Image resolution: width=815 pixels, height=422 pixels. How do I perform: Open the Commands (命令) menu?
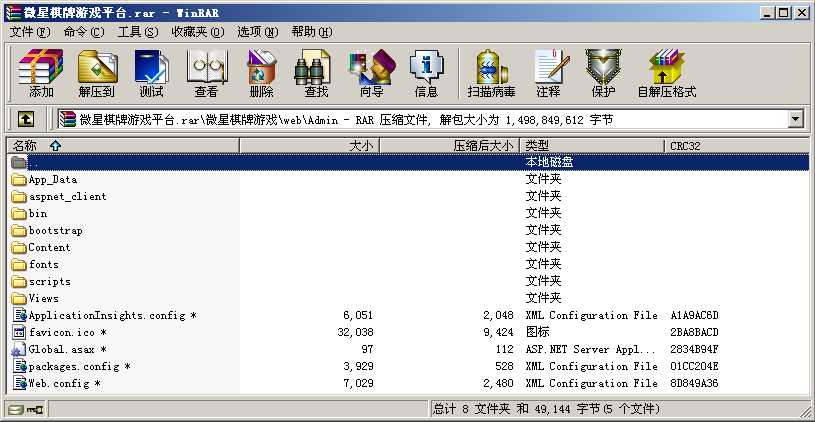point(84,32)
